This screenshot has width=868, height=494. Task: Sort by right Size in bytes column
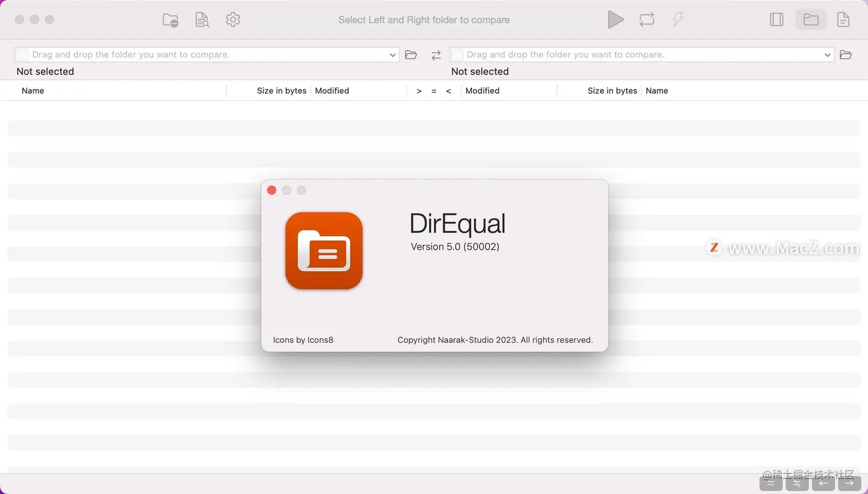point(612,91)
